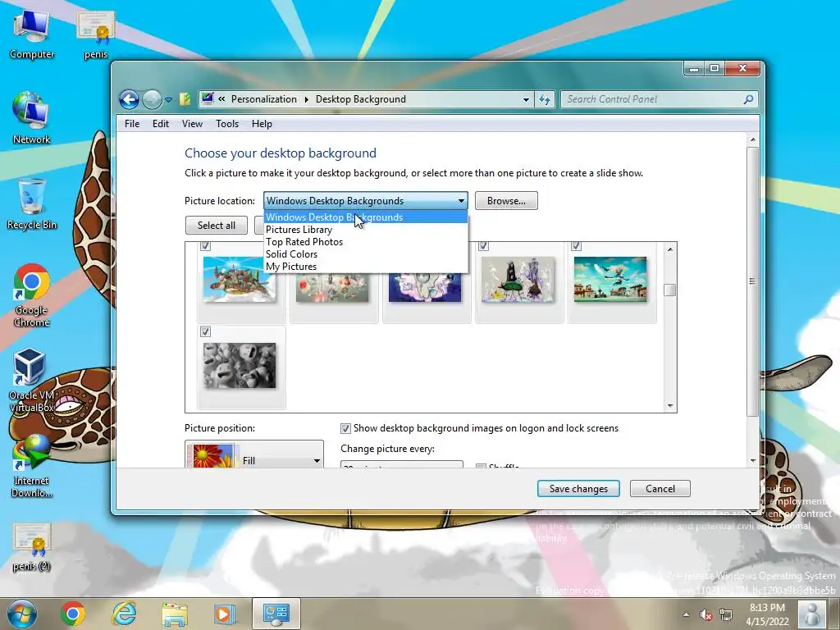This screenshot has height=630, width=840.
Task: Click the Start button orb
Action: click(21, 614)
